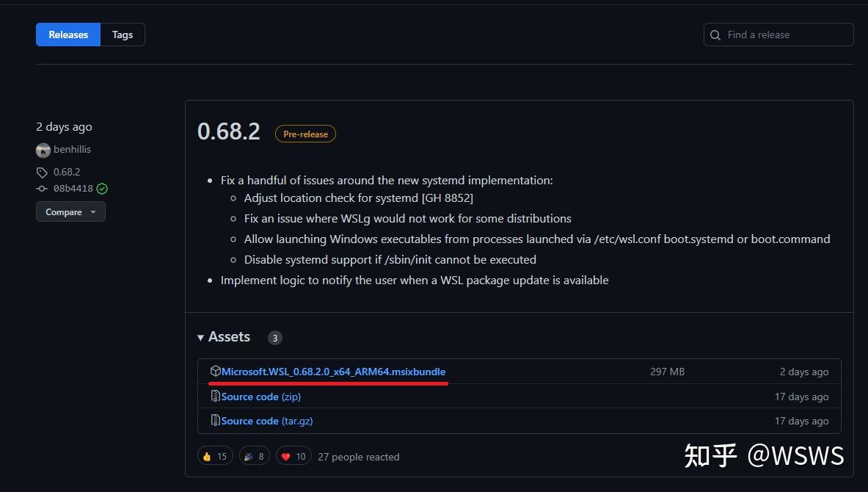Toggle the heart reaction
Viewport: 868px width, 492px height.
click(293, 455)
